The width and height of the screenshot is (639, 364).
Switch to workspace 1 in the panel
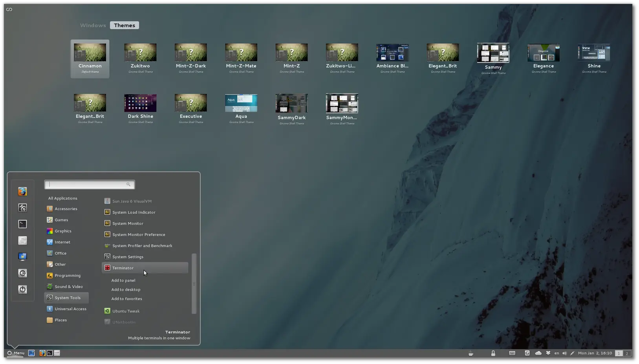619,353
